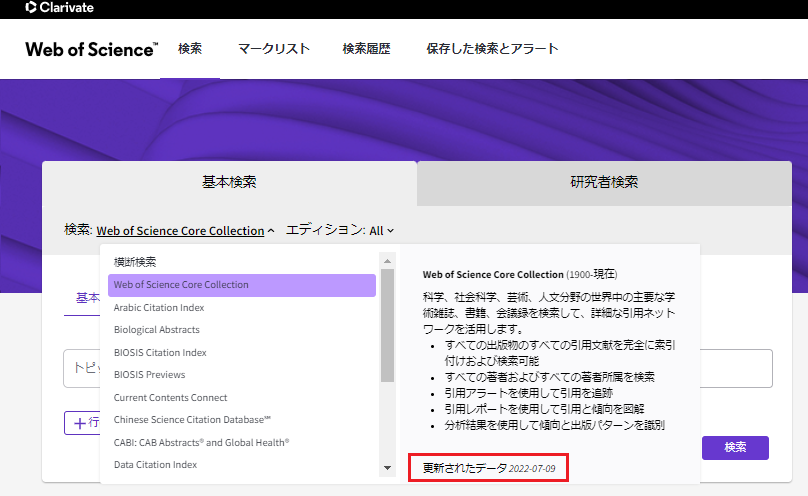Image resolution: width=808 pixels, height=496 pixels.
Task: Click the add row plus button
Action: tap(82, 423)
